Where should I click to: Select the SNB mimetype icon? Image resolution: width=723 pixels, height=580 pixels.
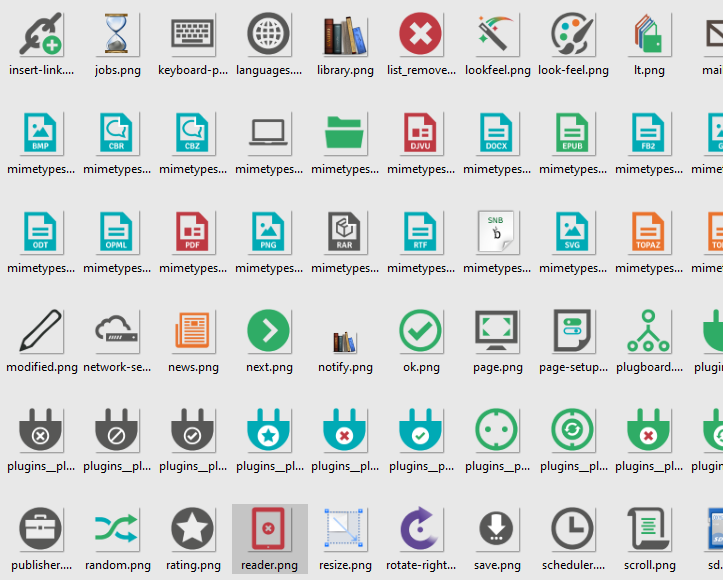click(x=496, y=232)
